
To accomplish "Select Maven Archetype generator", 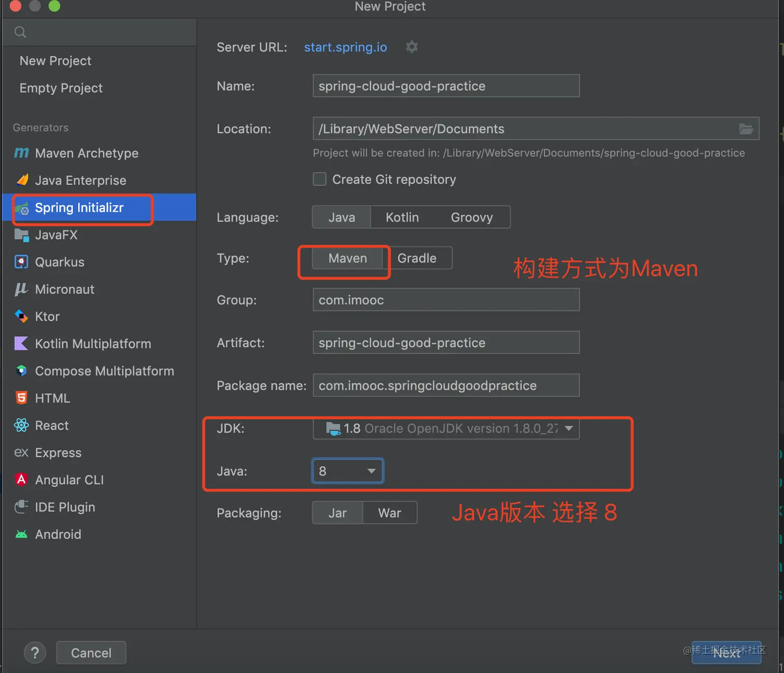I will [100, 153].
